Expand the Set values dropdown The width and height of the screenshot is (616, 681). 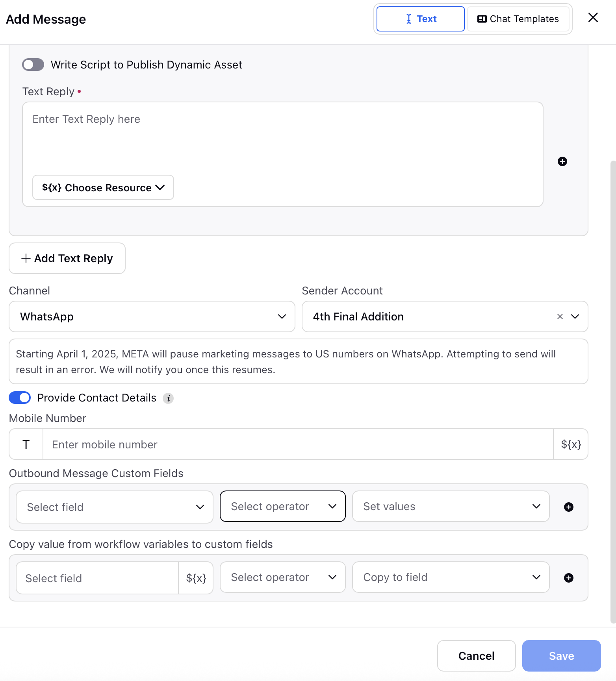pos(451,506)
